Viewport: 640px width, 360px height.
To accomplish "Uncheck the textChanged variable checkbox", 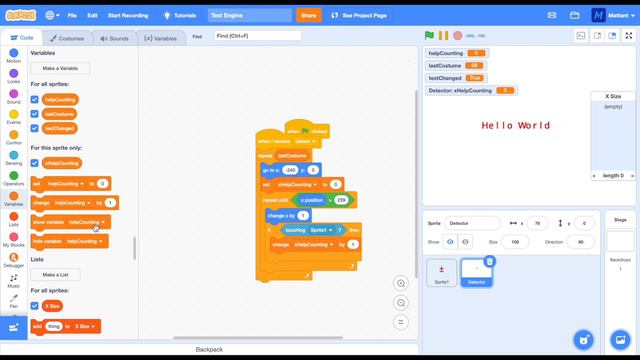I will click(x=34, y=128).
